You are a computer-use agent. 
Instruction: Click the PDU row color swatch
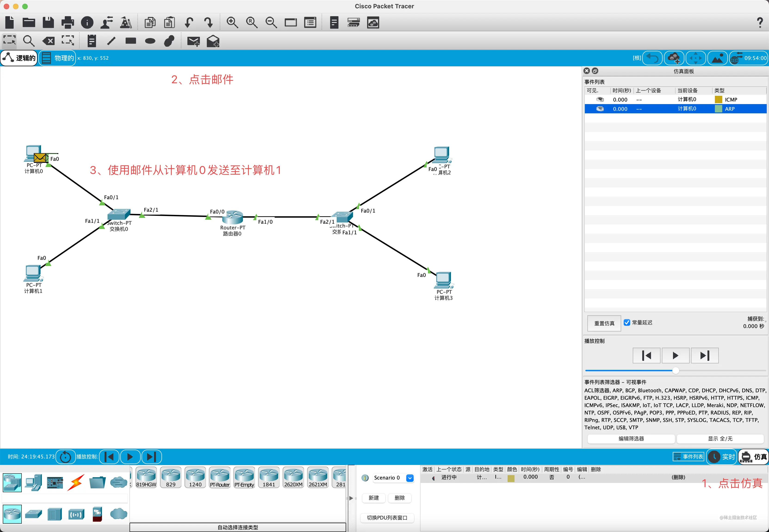pos(511,478)
